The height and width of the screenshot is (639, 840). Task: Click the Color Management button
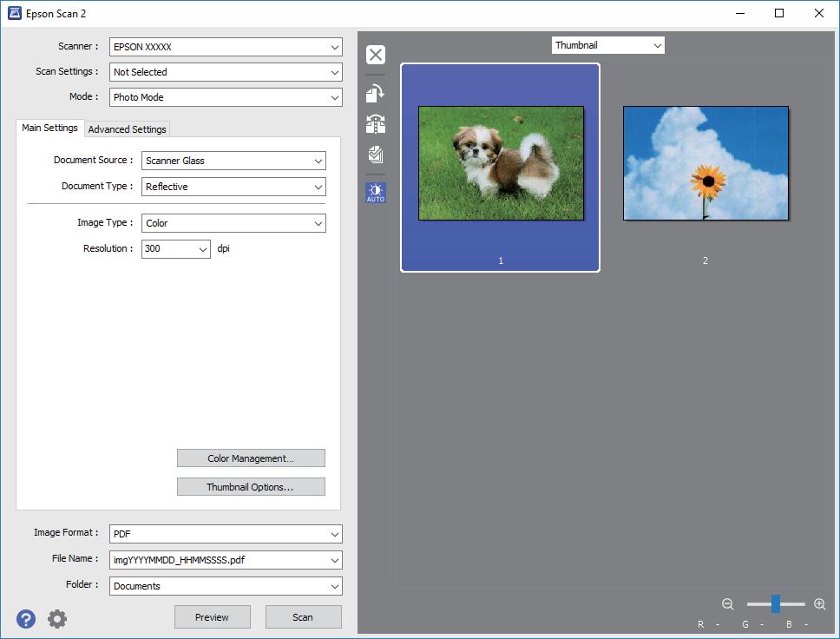251,458
